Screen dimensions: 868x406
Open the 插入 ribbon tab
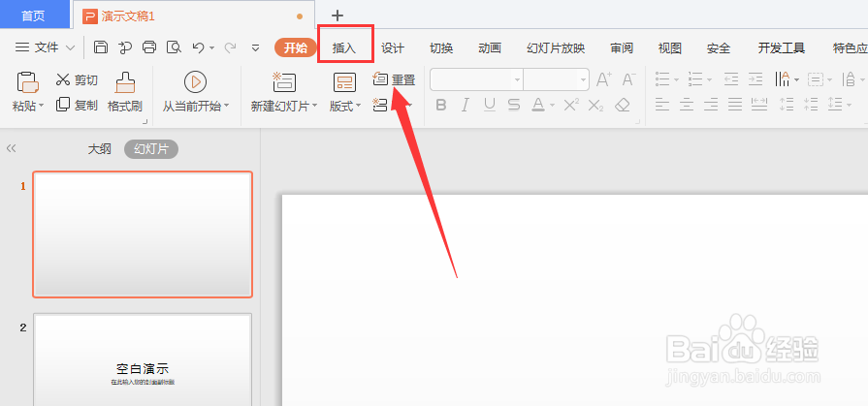pyautogui.click(x=344, y=48)
